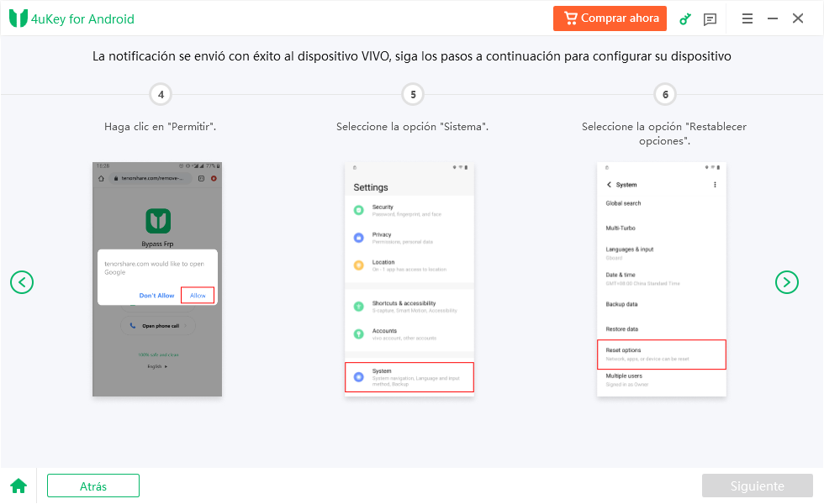The width and height of the screenshot is (824, 504).
Task: Click the step 6 System screenshot
Action: click(x=662, y=279)
